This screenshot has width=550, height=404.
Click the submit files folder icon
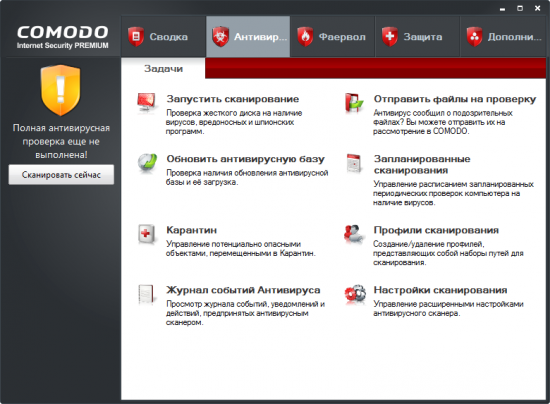tap(354, 103)
